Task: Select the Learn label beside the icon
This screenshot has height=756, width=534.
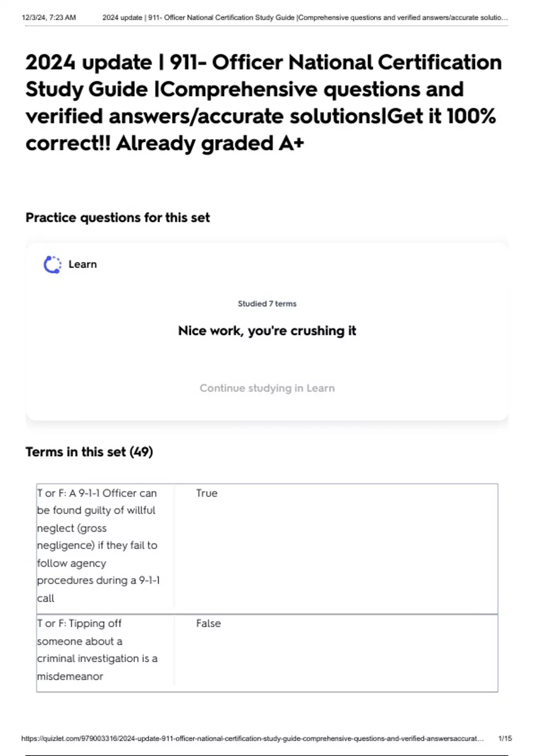Action: [82, 264]
